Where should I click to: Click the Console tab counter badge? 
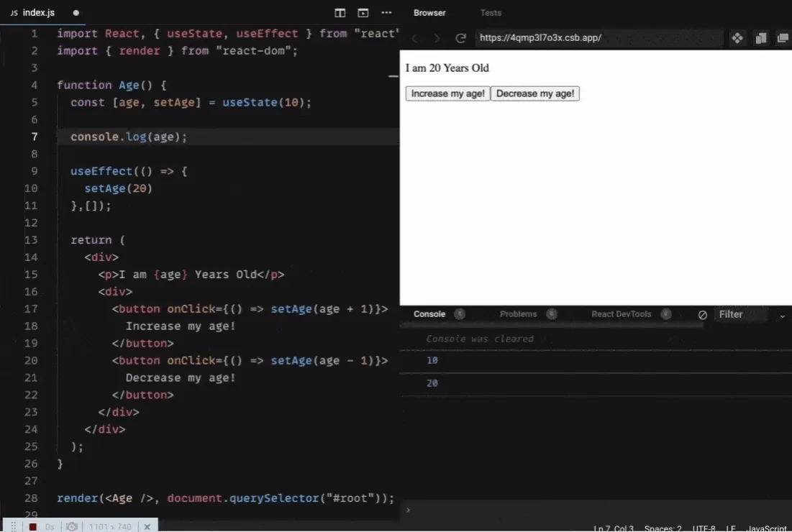[x=459, y=314]
